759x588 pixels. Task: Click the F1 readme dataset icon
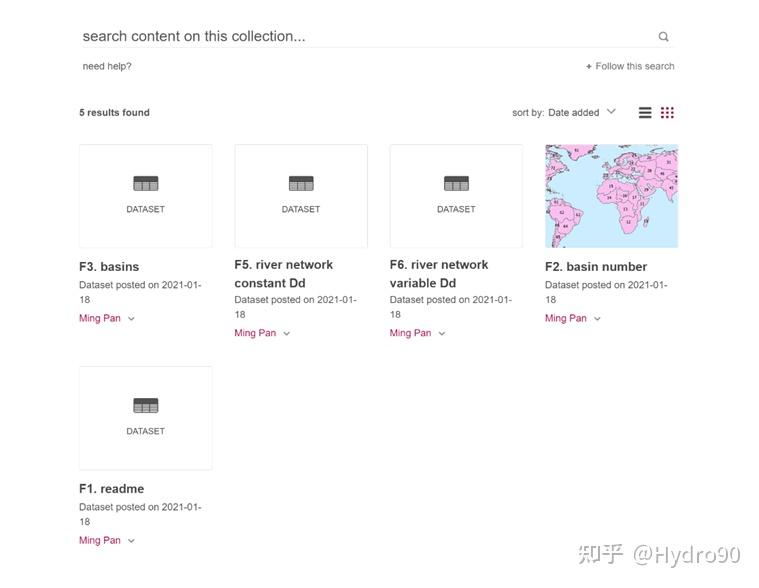[x=146, y=406]
